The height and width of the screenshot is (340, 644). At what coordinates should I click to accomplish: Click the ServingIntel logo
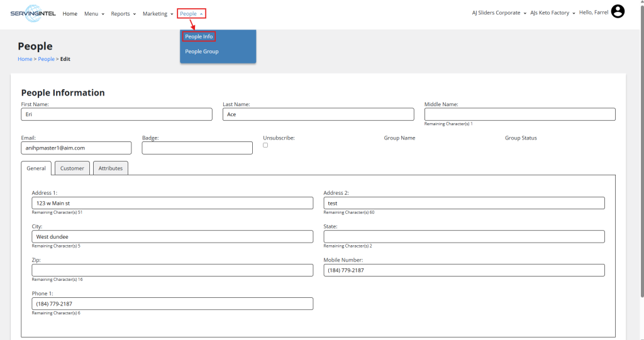click(x=33, y=13)
